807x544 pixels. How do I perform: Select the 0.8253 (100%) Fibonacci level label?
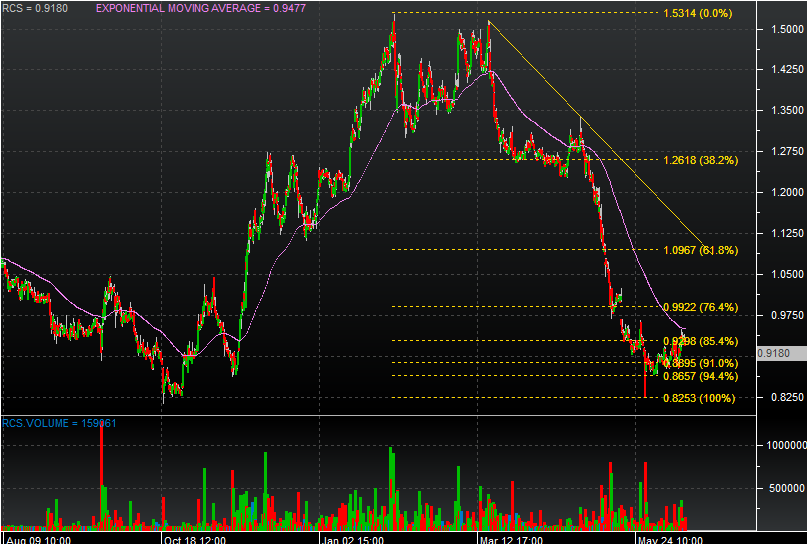coord(699,398)
